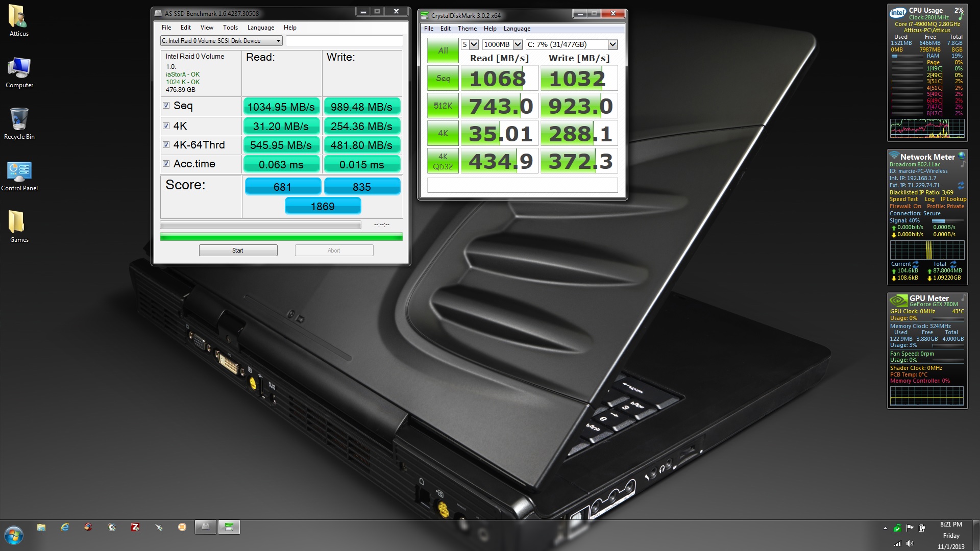
Task: Open Help menu in AS SSD Benchmark
Action: click(290, 28)
